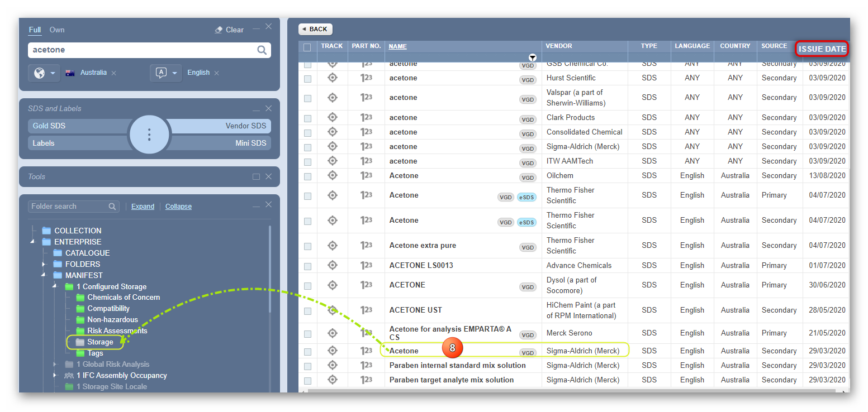Check the checkbox on the Paraben internal standard mix row
The width and height of the screenshot is (868, 412).
(307, 365)
